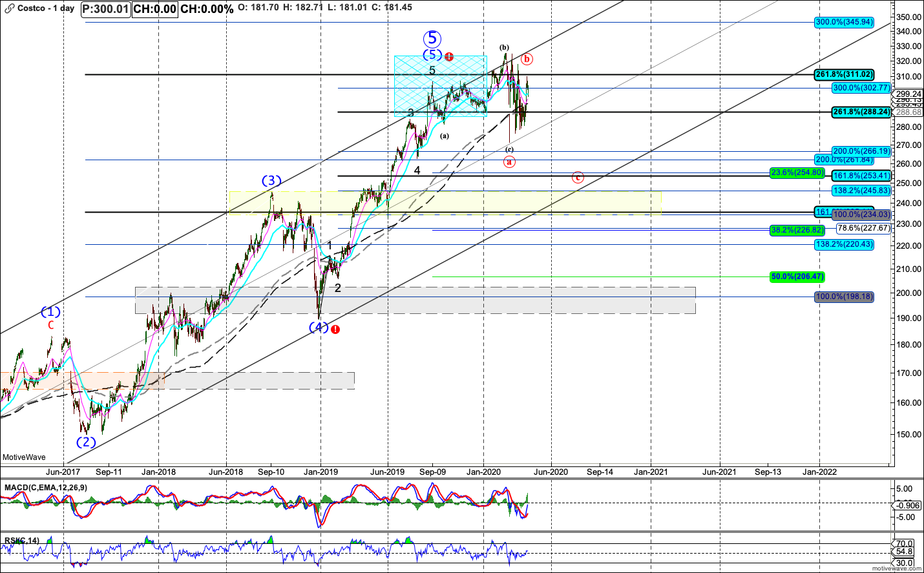Image resolution: width=924 pixels, height=573 pixels.
Task: Click the 299.24 price tag on the axis
Action: tap(907, 94)
